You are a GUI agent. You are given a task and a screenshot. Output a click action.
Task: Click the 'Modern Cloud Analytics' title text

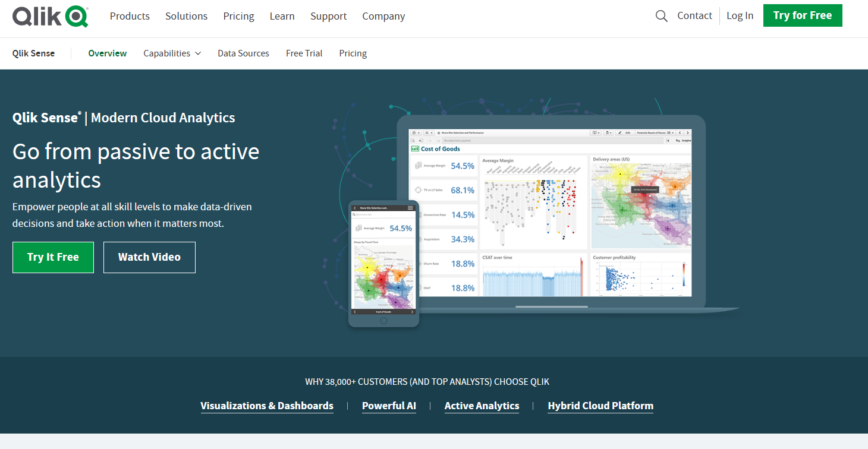tap(163, 118)
